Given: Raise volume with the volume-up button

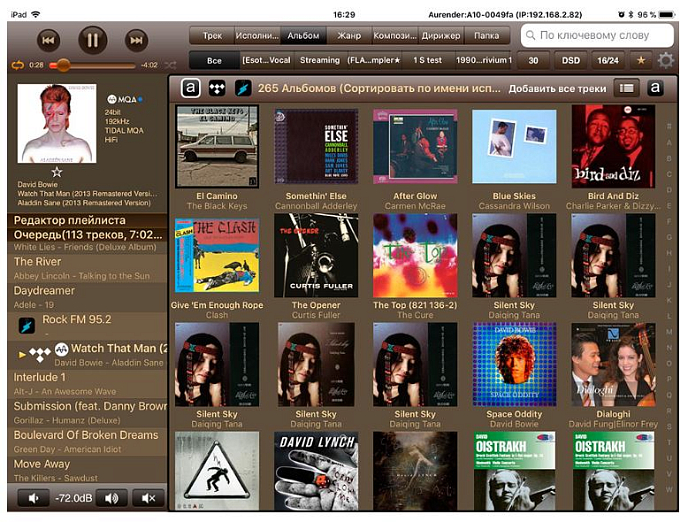Looking at the screenshot, I should pos(113,498).
